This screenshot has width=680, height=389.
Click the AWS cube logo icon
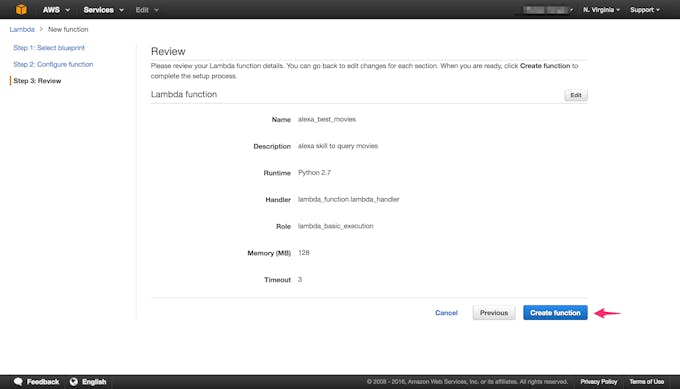coord(21,9)
